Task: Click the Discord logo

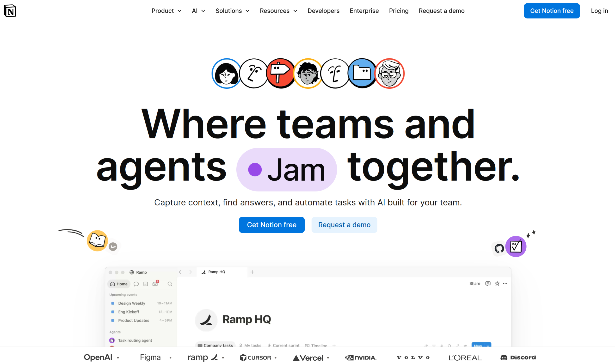Action: (x=518, y=358)
